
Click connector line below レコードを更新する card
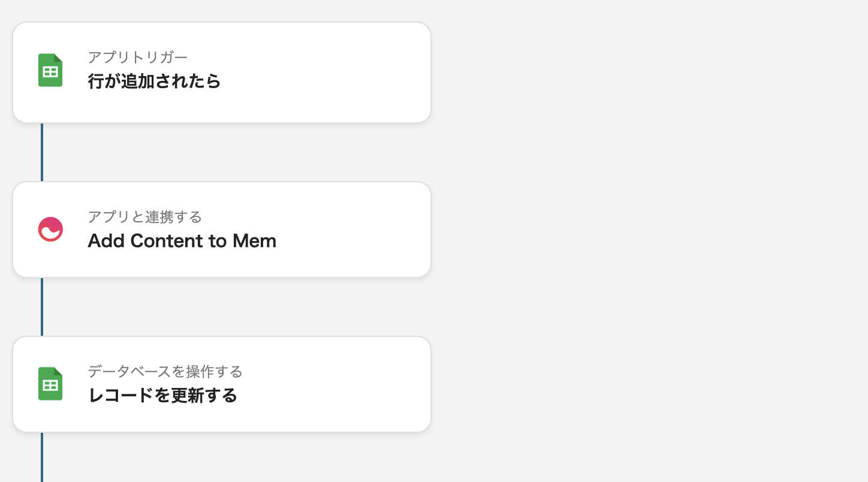(x=42, y=457)
